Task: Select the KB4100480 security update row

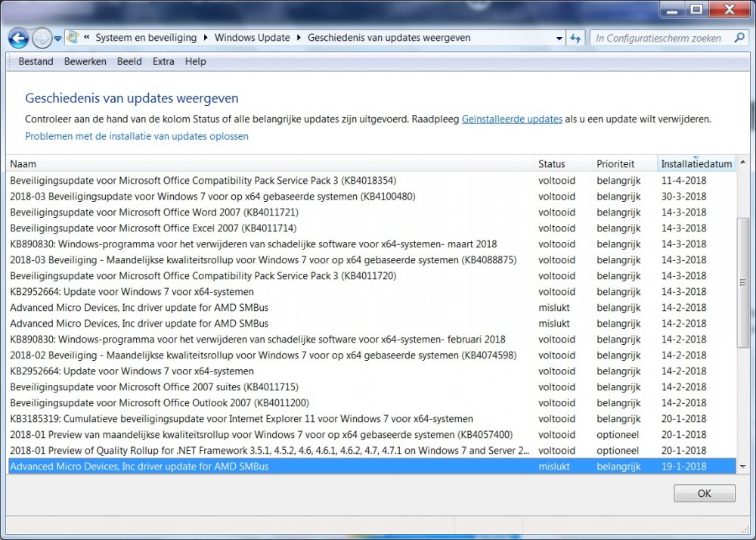Action: pyautogui.click(x=212, y=197)
